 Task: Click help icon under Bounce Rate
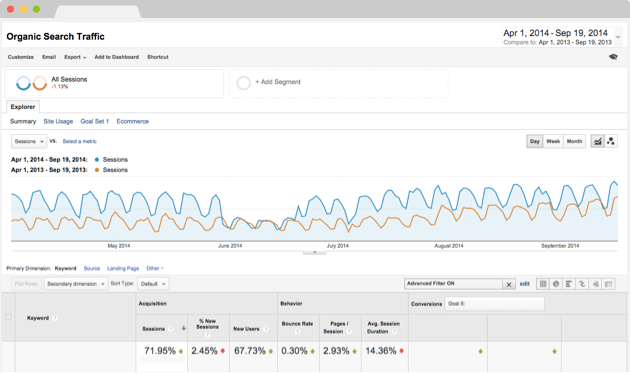(x=297, y=332)
